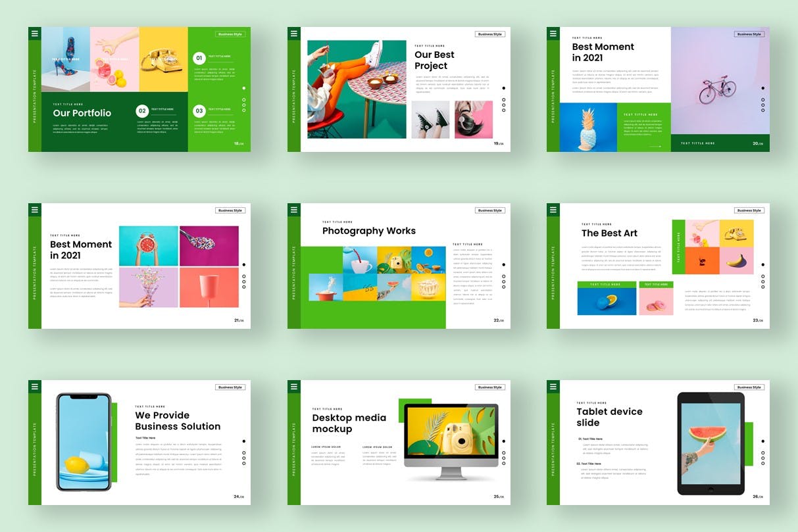Select the 03 number badge on Portfolio slide
The width and height of the screenshot is (798, 532).
coord(199,111)
